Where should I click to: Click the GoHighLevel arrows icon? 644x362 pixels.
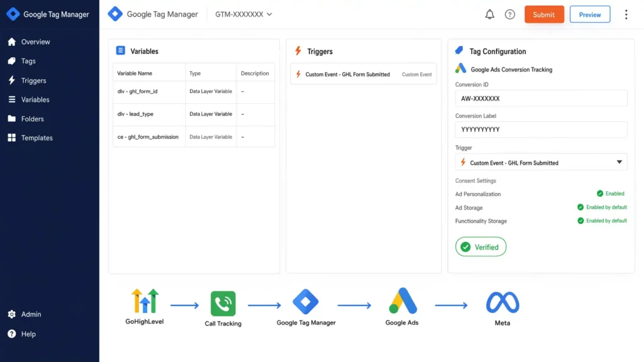(x=145, y=301)
